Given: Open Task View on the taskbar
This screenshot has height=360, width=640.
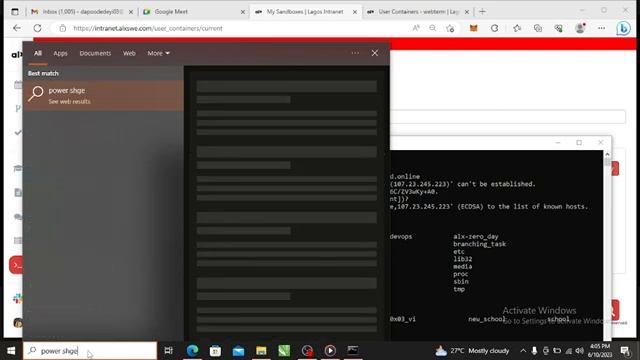Looking at the screenshot, I should [169, 350].
